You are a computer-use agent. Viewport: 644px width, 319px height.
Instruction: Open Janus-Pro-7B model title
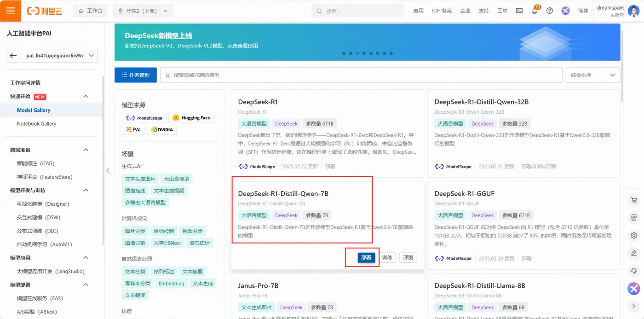click(258, 286)
